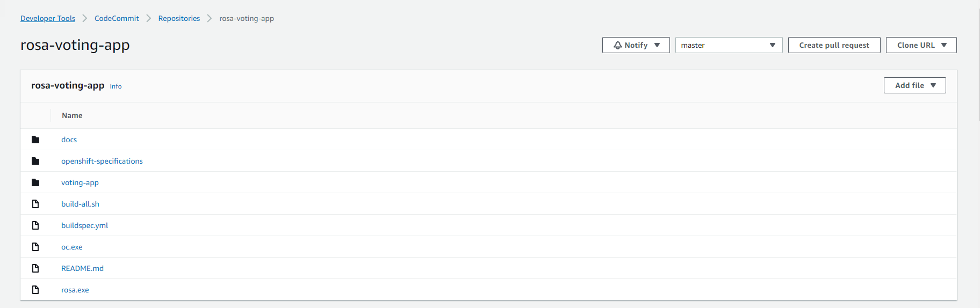Open the Repositories breadcrumb link

tap(179, 18)
